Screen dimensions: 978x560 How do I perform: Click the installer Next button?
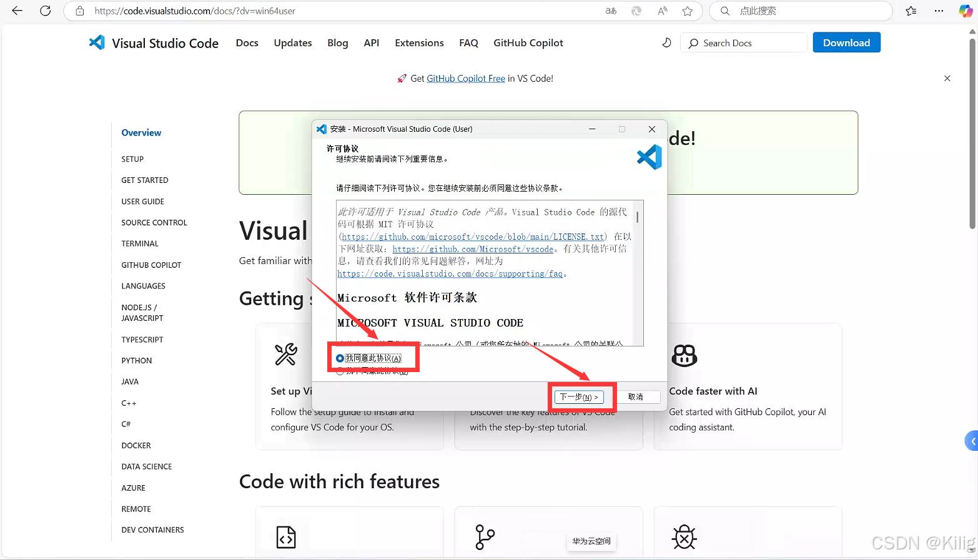(579, 397)
